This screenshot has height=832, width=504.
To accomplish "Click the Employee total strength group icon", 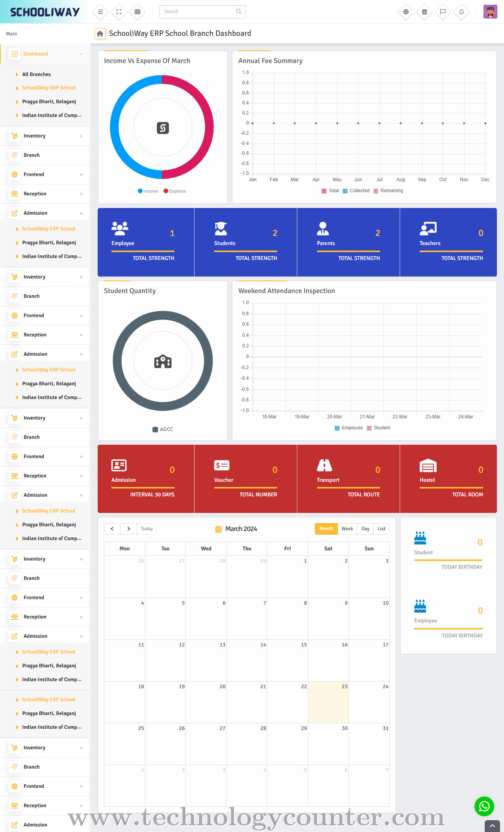I will click(120, 228).
